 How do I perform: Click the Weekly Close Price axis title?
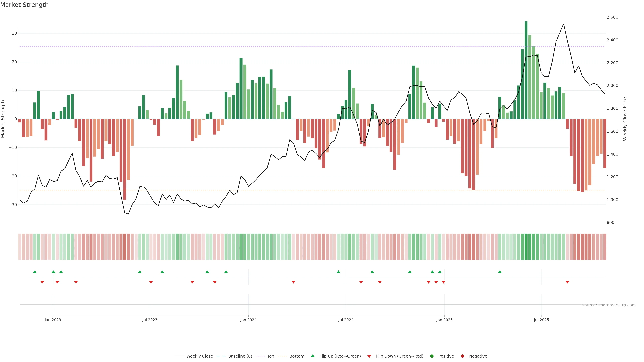(625, 119)
